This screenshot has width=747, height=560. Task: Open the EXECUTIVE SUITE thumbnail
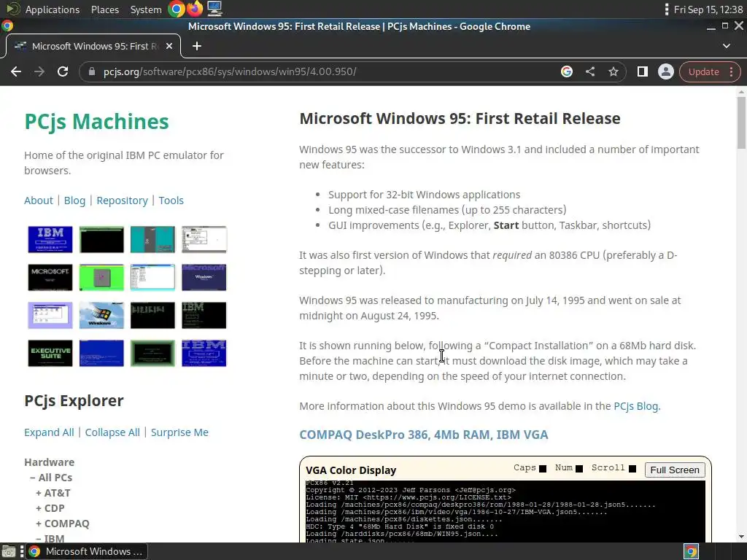coord(50,353)
